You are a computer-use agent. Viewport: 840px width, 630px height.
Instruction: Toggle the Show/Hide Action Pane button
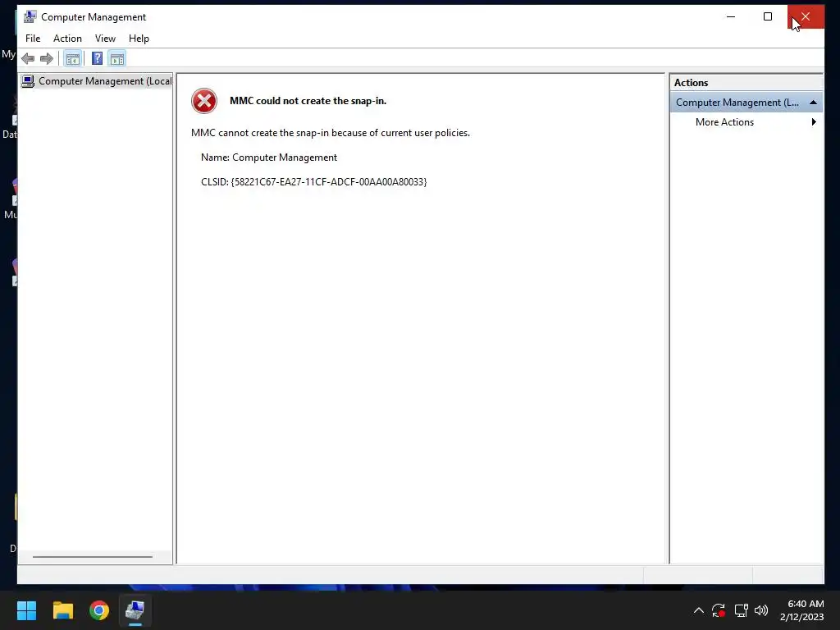116,58
